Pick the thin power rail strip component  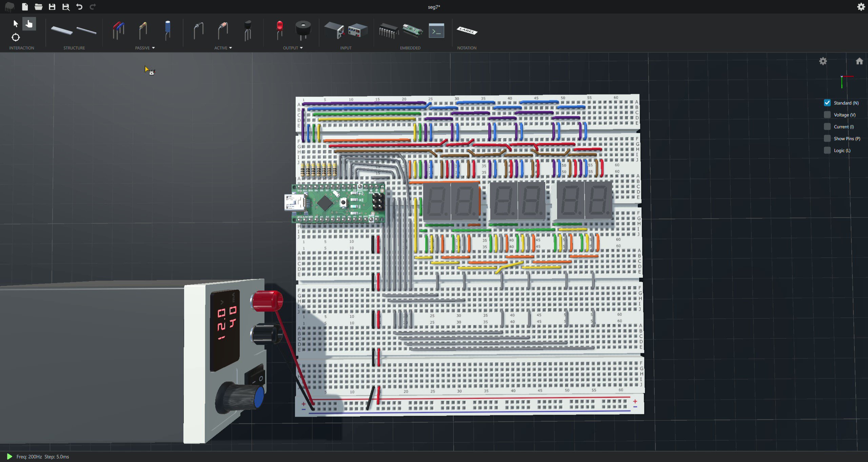point(86,31)
